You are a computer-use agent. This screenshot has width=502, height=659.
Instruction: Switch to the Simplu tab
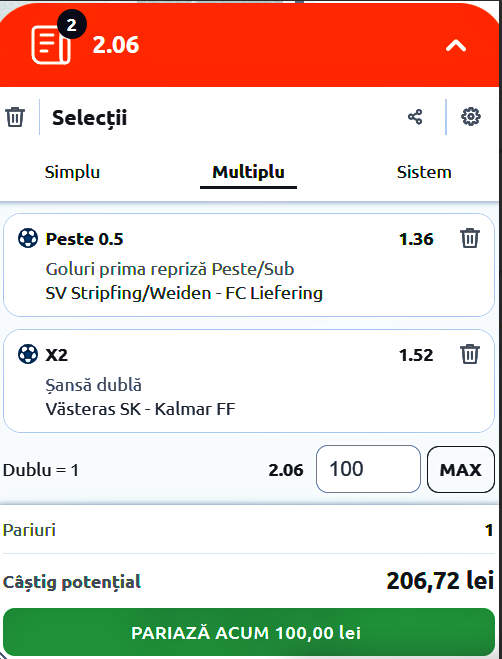(72, 172)
